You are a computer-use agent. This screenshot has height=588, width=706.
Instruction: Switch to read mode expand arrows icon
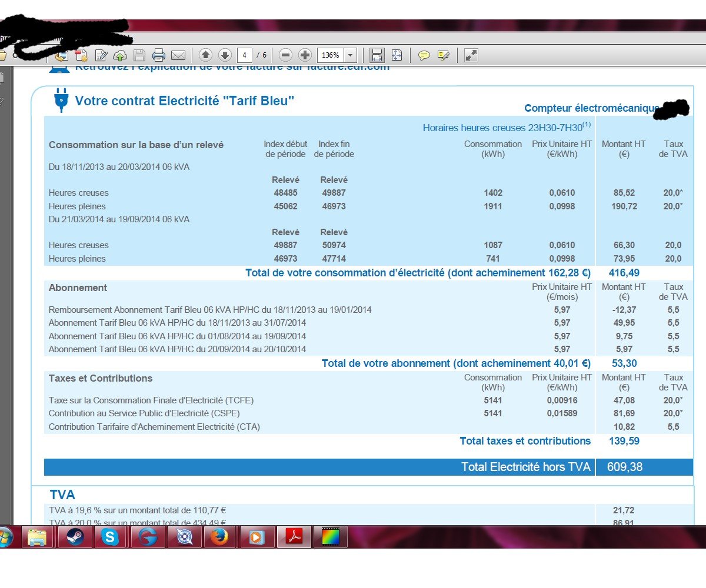tap(471, 55)
